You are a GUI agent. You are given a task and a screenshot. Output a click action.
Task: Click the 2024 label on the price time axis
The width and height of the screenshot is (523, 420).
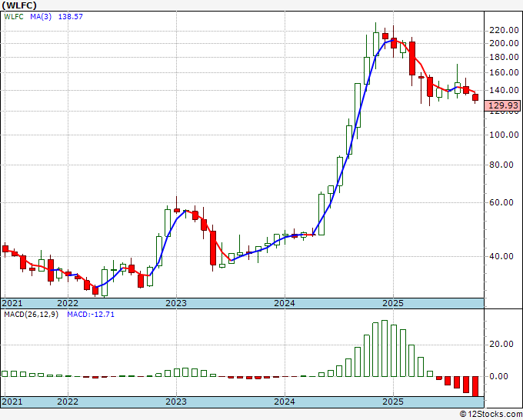[x=285, y=303]
